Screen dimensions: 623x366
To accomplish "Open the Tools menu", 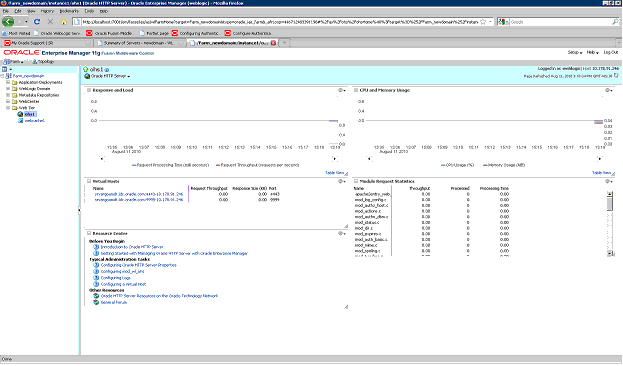I will 89,11.
